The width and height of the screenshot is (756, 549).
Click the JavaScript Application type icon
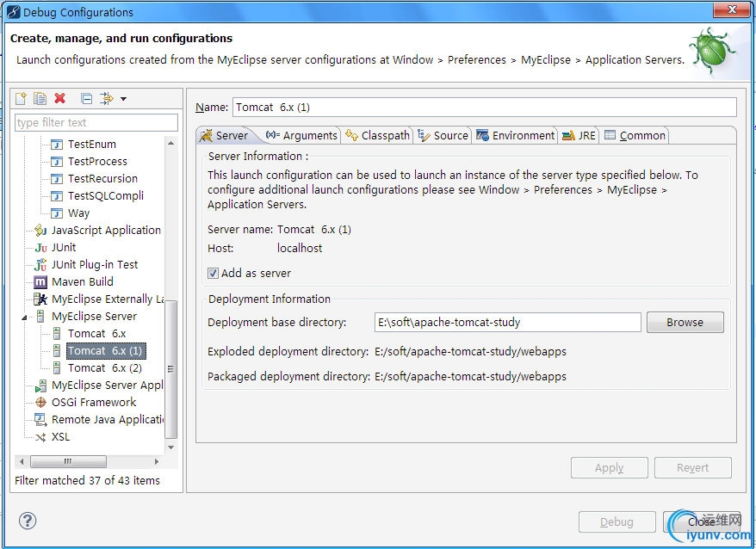40,231
